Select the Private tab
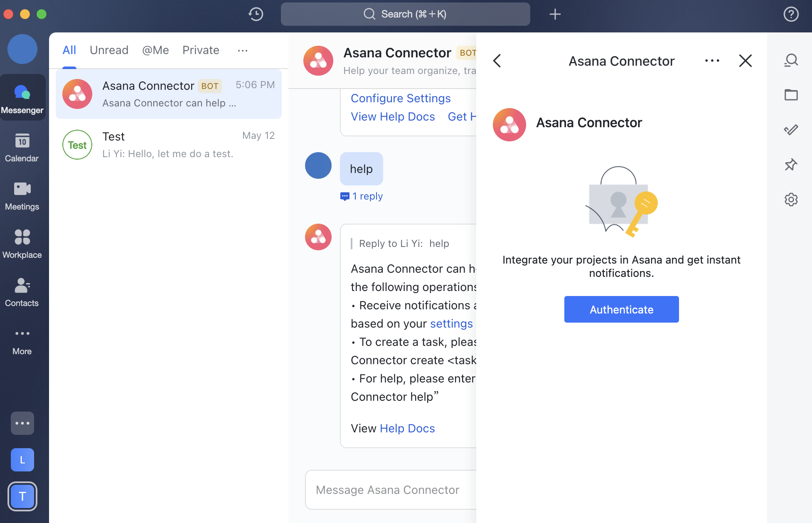The height and width of the screenshot is (523, 812). [201, 50]
